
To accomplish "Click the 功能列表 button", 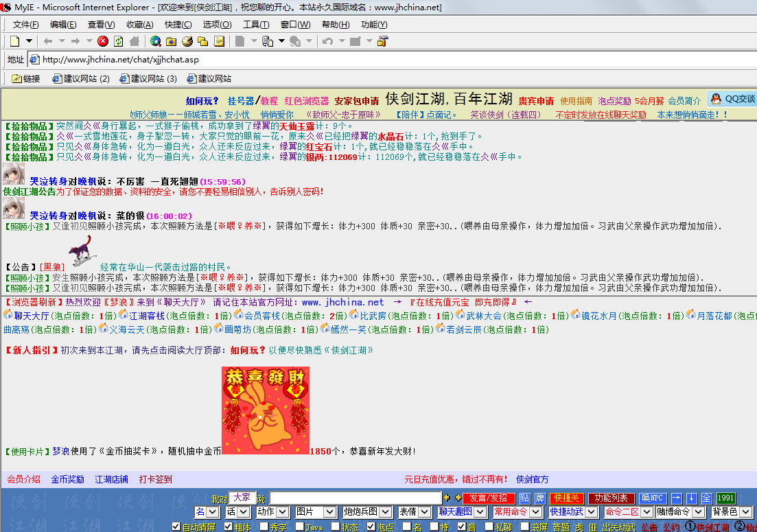I will (x=612, y=498).
